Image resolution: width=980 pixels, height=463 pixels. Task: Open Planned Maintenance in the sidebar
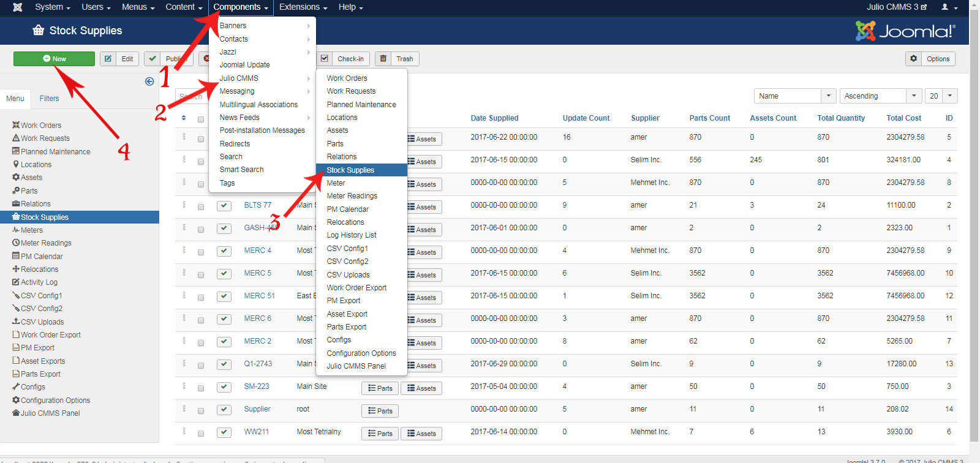51,151
